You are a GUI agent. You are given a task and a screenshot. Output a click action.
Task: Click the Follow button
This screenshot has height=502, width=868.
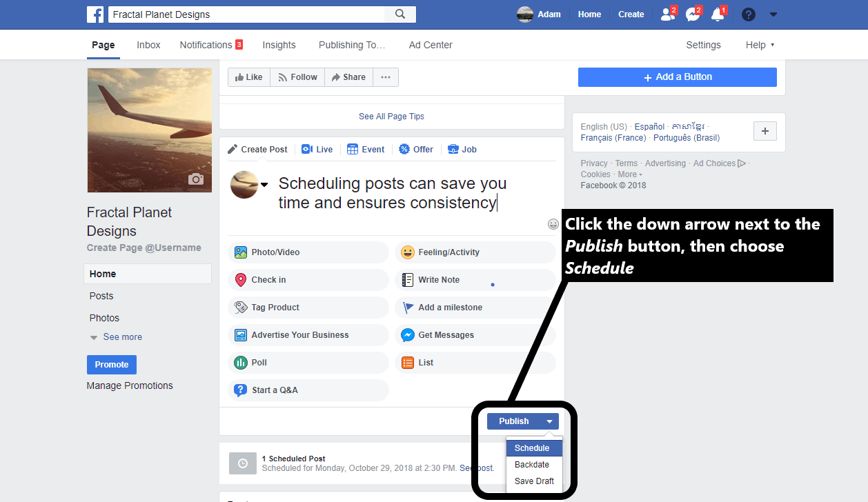pos(297,77)
